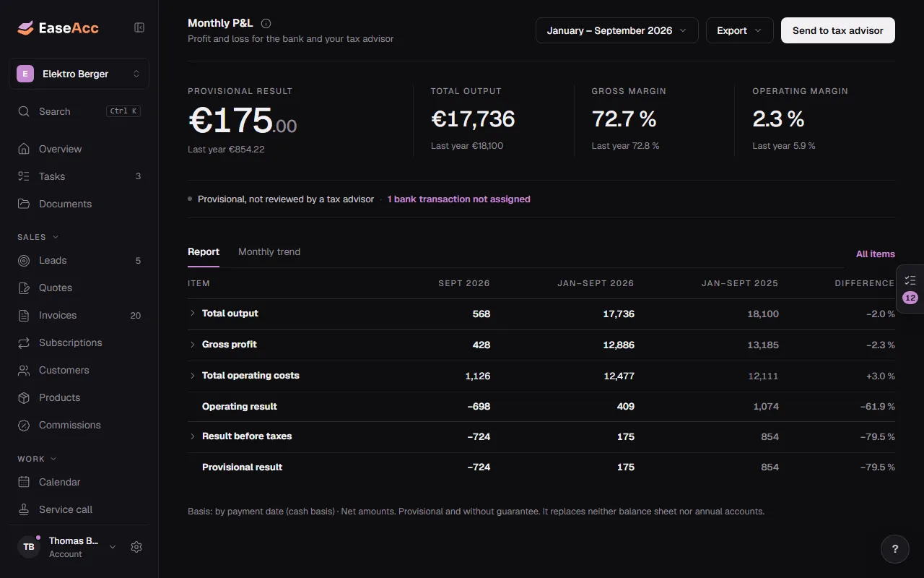Click the JAN–SEPT 2025 column header
This screenshot has height=578, width=924.
pos(740,283)
